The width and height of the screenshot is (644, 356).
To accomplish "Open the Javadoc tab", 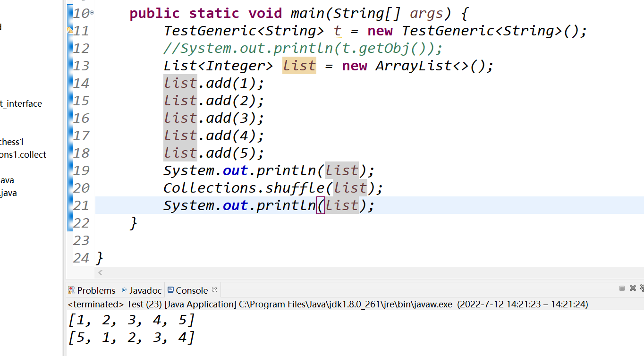I will [142, 290].
